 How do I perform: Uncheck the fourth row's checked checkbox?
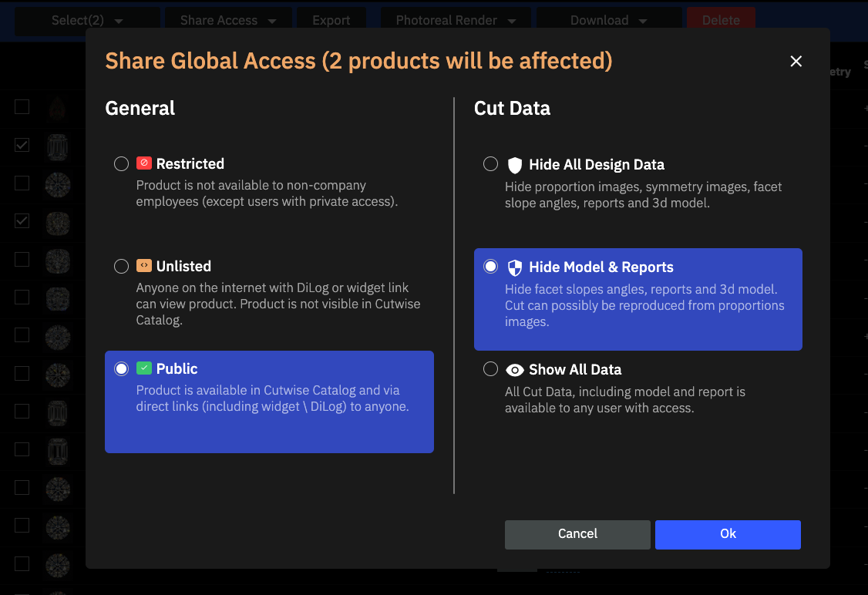[22, 221]
